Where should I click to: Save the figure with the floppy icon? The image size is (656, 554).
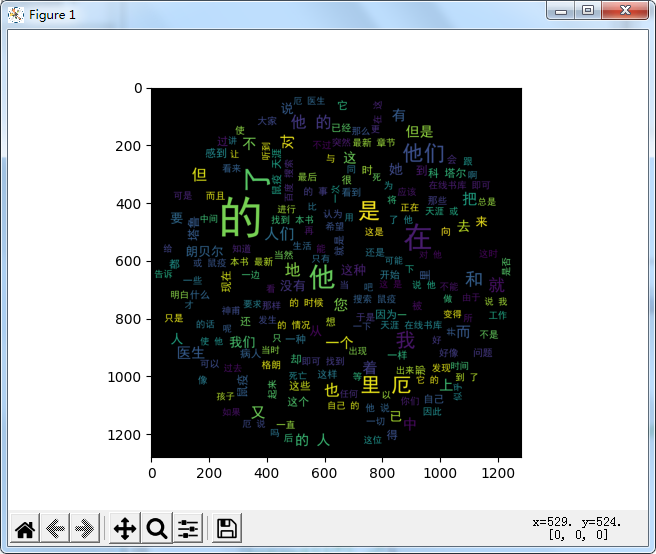[x=227, y=528]
